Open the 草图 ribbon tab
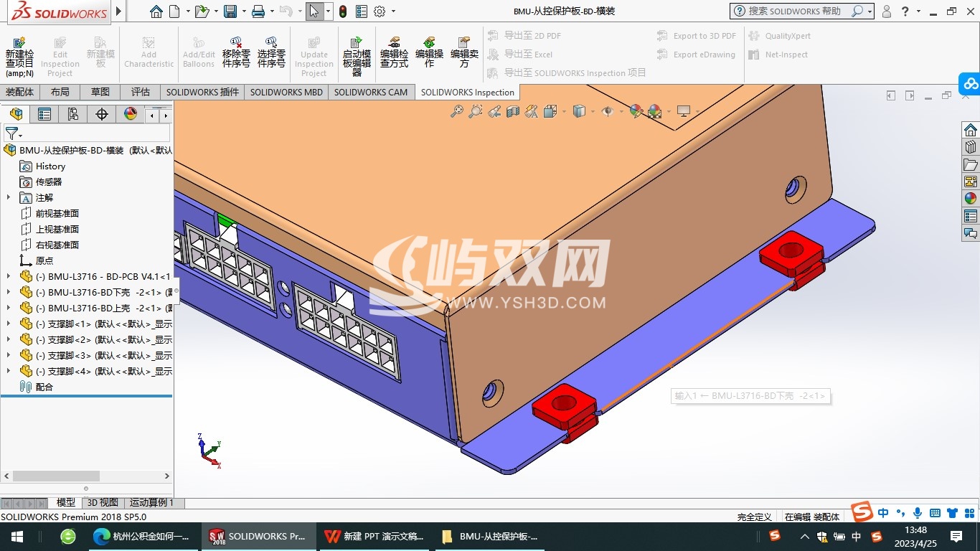 point(100,92)
